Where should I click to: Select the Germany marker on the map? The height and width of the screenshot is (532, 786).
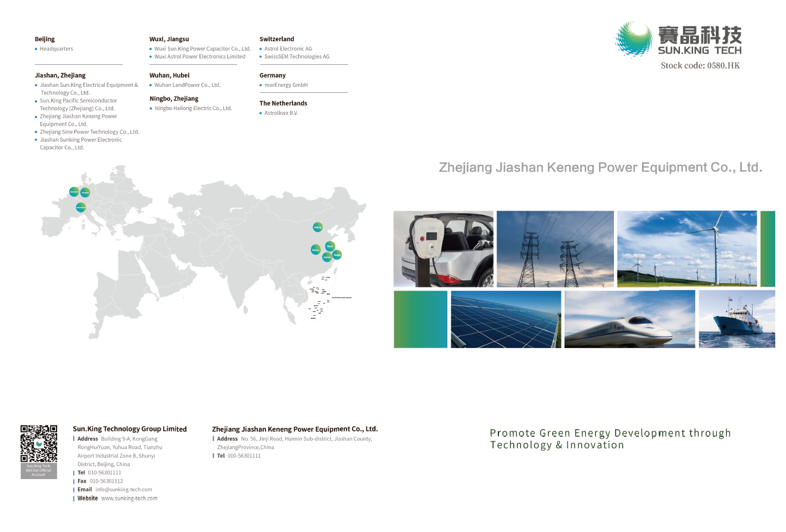85,192
